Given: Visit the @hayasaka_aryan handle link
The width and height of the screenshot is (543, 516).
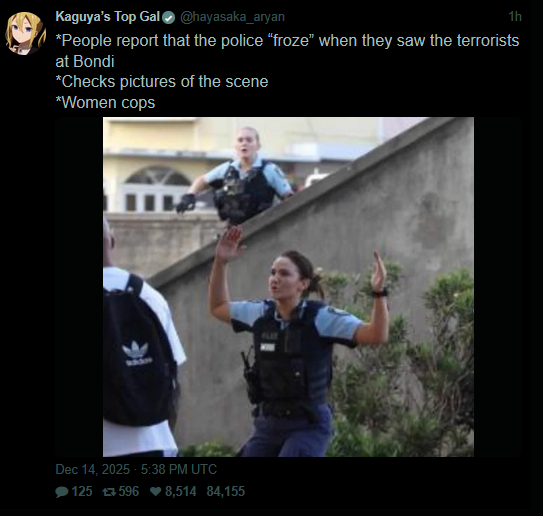Looking at the screenshot, I should 232,17.
